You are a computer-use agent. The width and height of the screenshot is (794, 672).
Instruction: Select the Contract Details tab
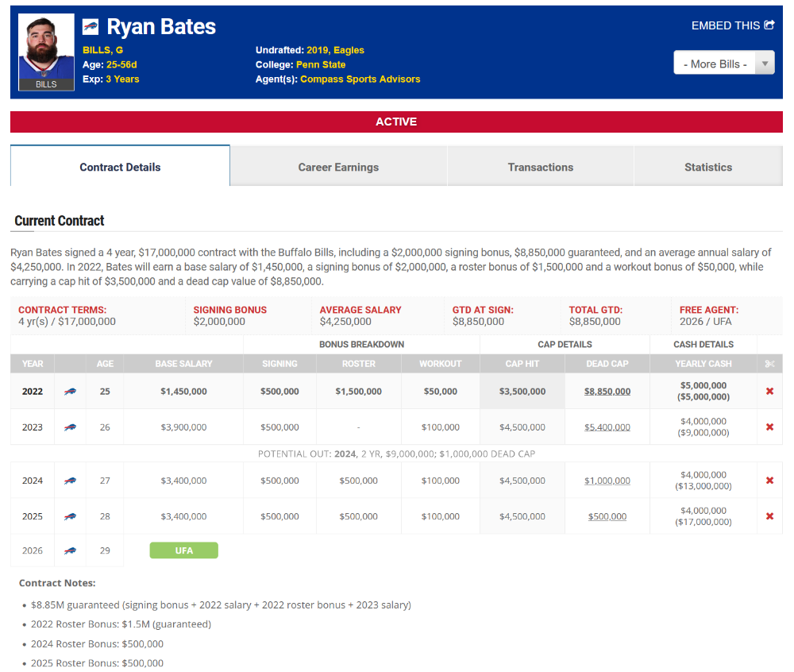click(x=120, y=167)
